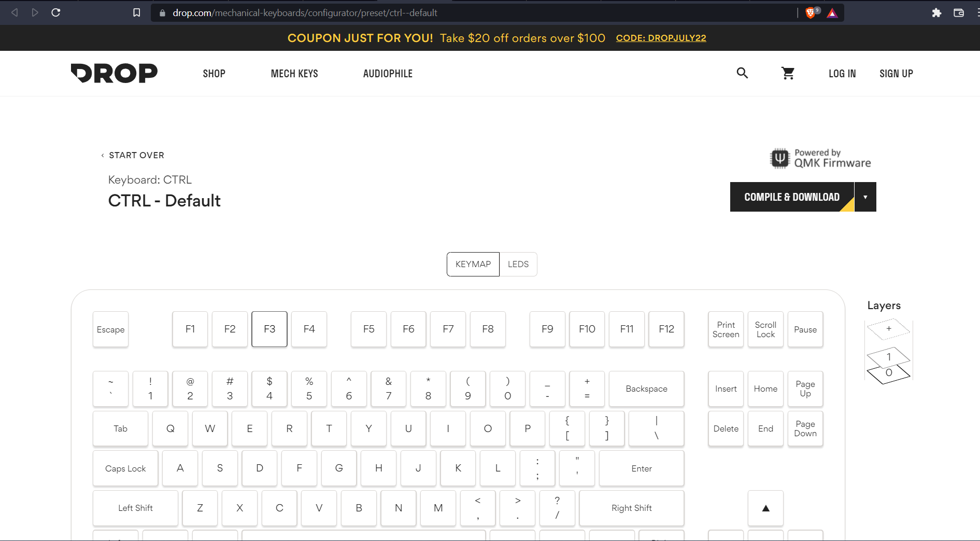This screenshot has height=541, width=980.
Task: Switch to the KEYMAP tab
Action: [473, 265]
